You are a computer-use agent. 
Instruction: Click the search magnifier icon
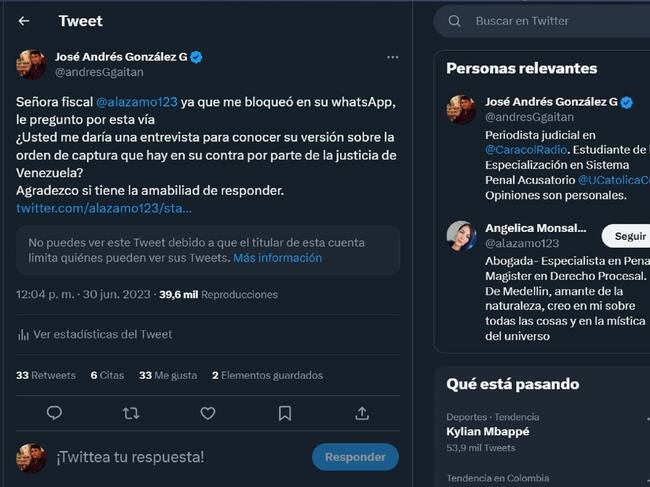[455, 21]
